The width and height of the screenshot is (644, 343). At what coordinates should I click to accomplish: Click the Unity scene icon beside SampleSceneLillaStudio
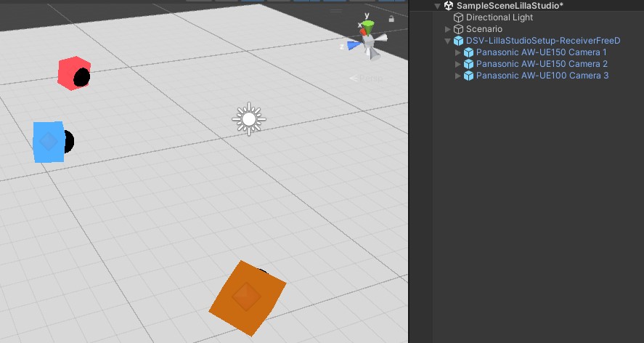(449, 6)
